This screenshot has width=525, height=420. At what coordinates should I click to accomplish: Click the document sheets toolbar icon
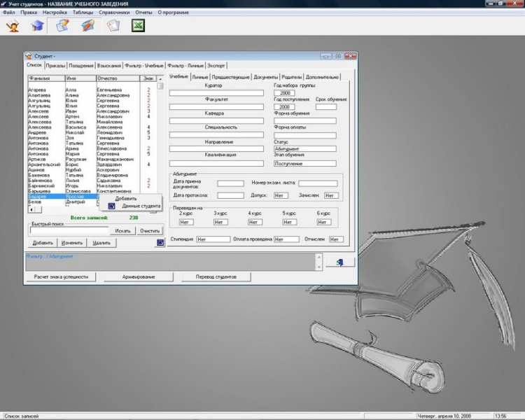pyautogui.click(x=113, y=26)
